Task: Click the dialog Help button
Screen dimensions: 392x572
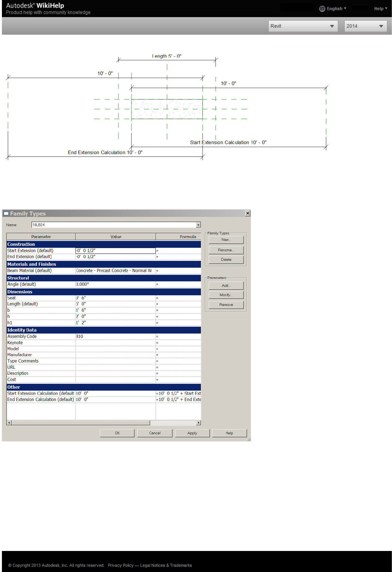Action: click(229, 433)
